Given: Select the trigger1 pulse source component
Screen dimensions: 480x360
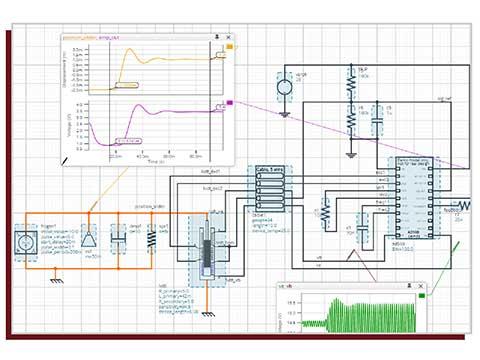Looking at the screenshot, I should click(26, 243).
